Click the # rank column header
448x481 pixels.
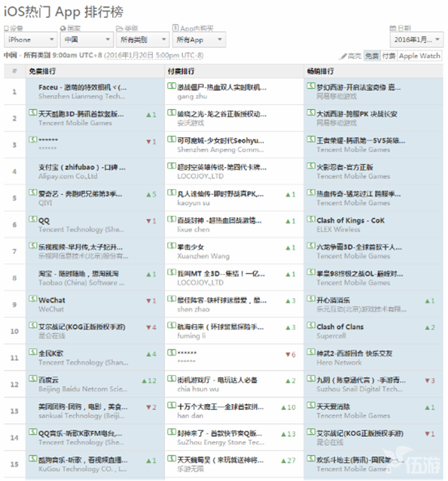14,71
